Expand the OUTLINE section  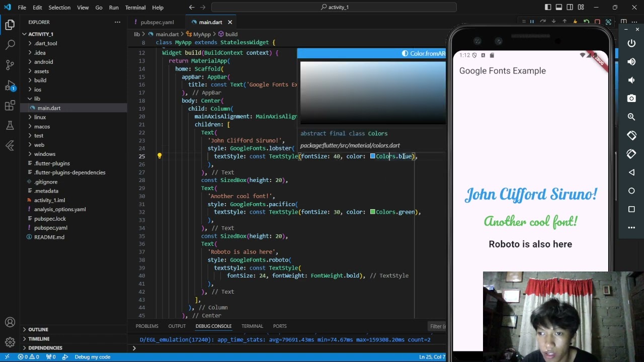pos(38,329)
